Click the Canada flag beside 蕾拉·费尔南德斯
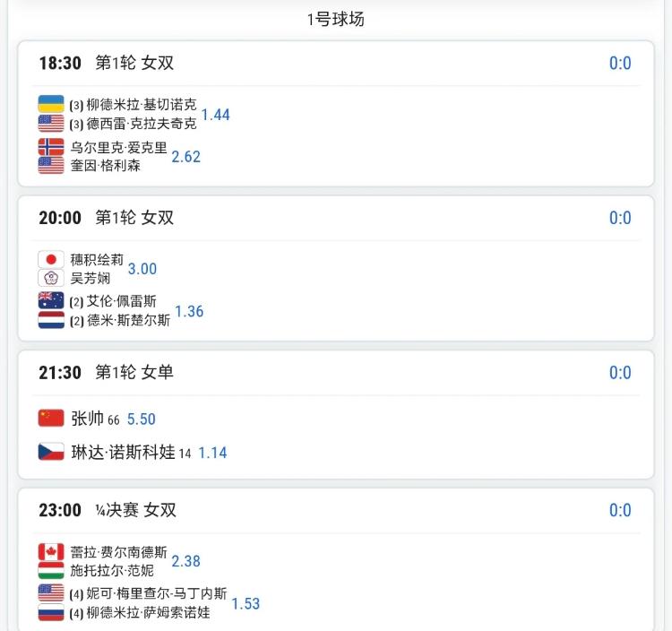The width and height of the screenshot is (672, 631). 51,552
